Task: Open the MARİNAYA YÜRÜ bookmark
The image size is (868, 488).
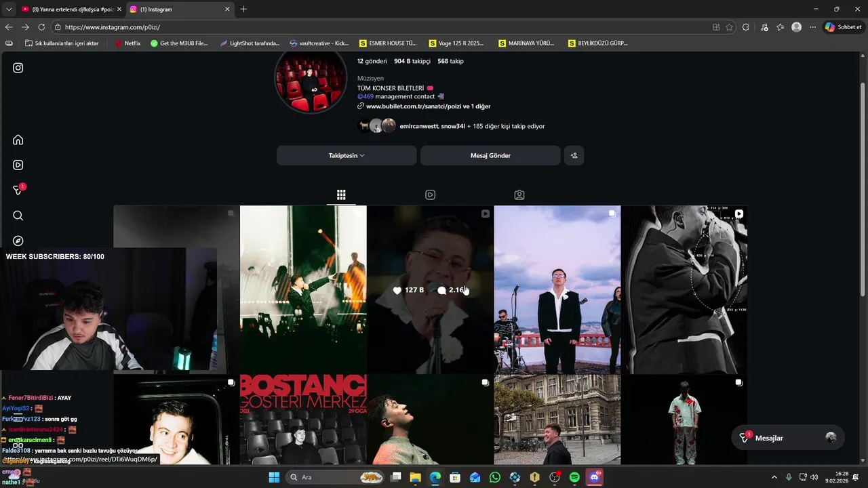Action: click(x=526, y=43)
